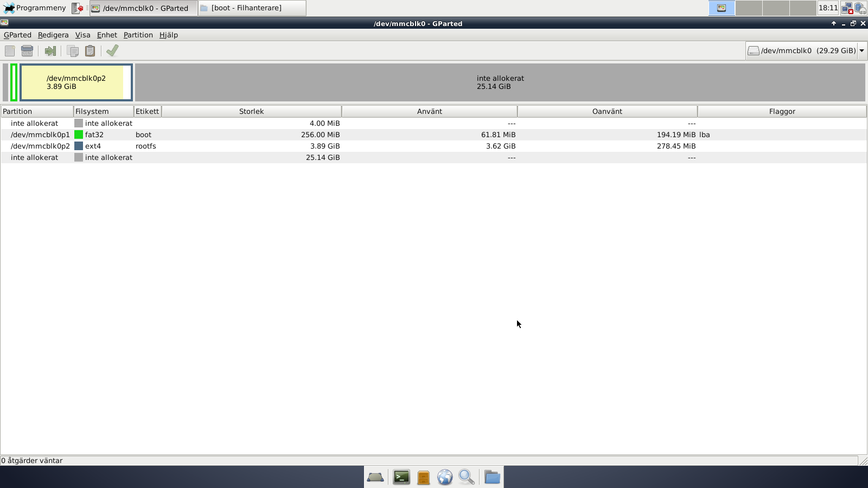
Task: Select the 4.00 MiB unallocated row
Action: 433,123
